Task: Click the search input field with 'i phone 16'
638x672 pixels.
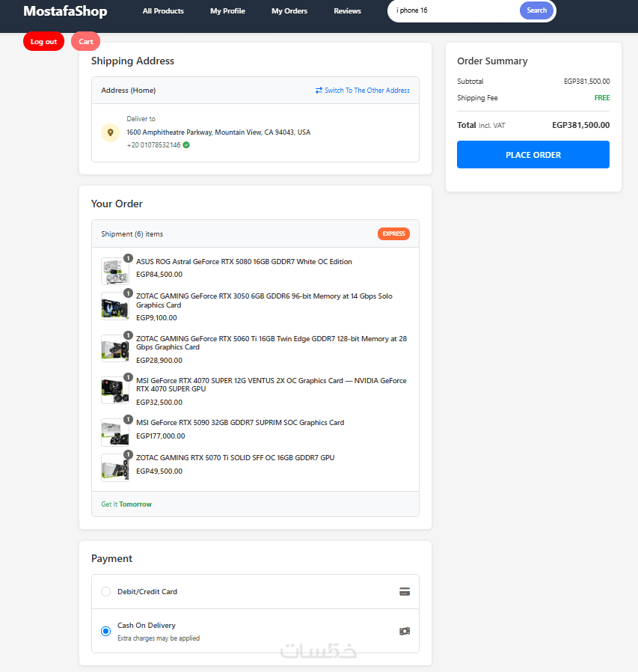Action: pos(454,10)
